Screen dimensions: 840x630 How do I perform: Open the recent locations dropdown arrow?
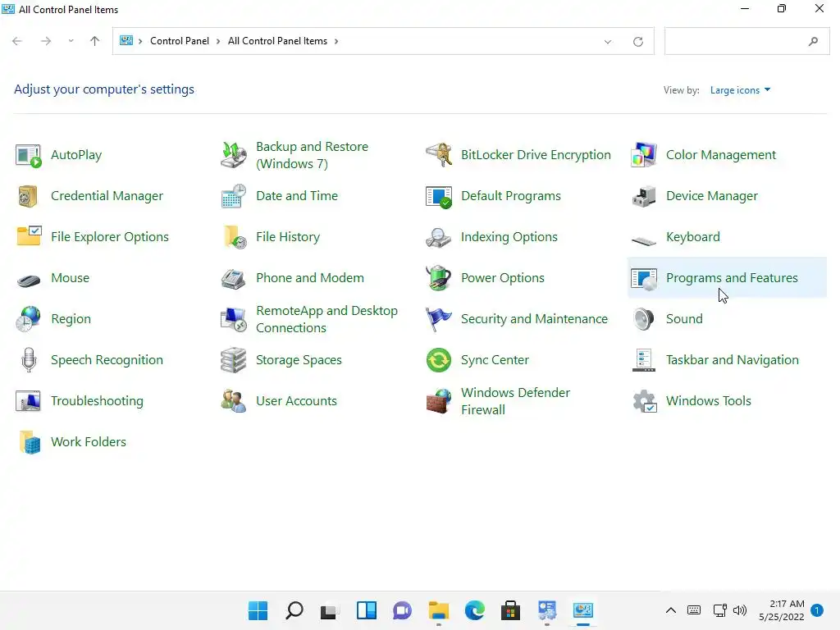coord(71,41)
